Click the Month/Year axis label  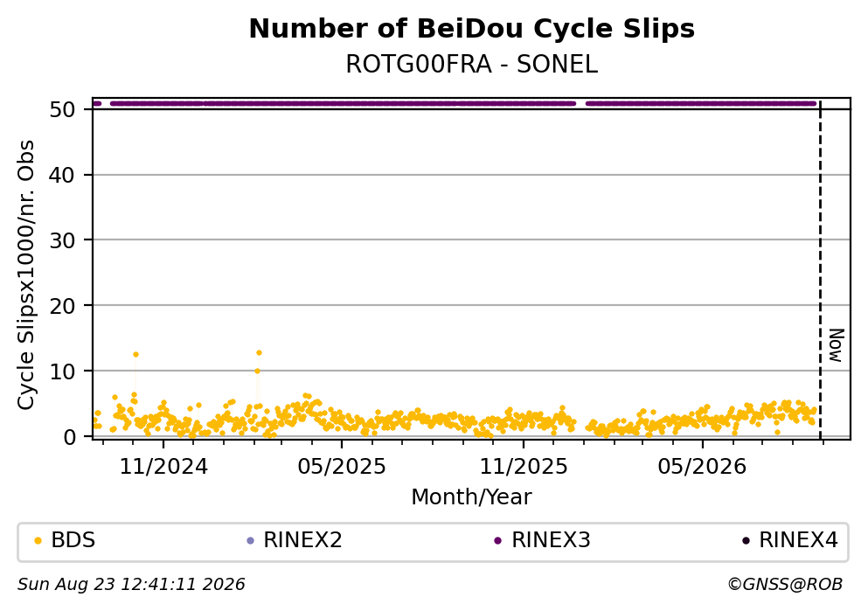471,497
